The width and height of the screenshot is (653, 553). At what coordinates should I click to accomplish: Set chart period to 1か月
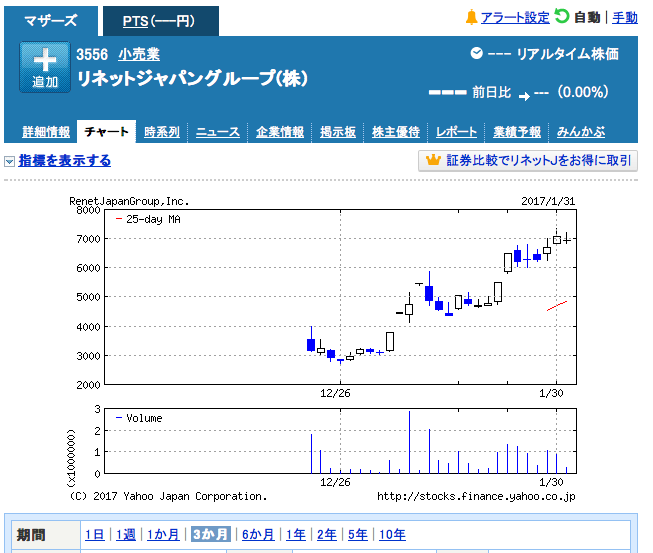pyautogui.click(x=163, y=534)
